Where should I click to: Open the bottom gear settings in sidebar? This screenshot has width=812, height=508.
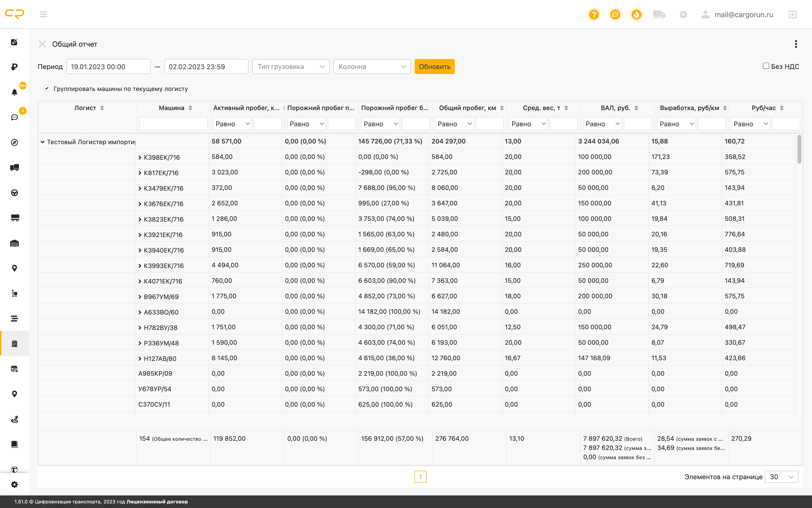click(x=14, y=485)
